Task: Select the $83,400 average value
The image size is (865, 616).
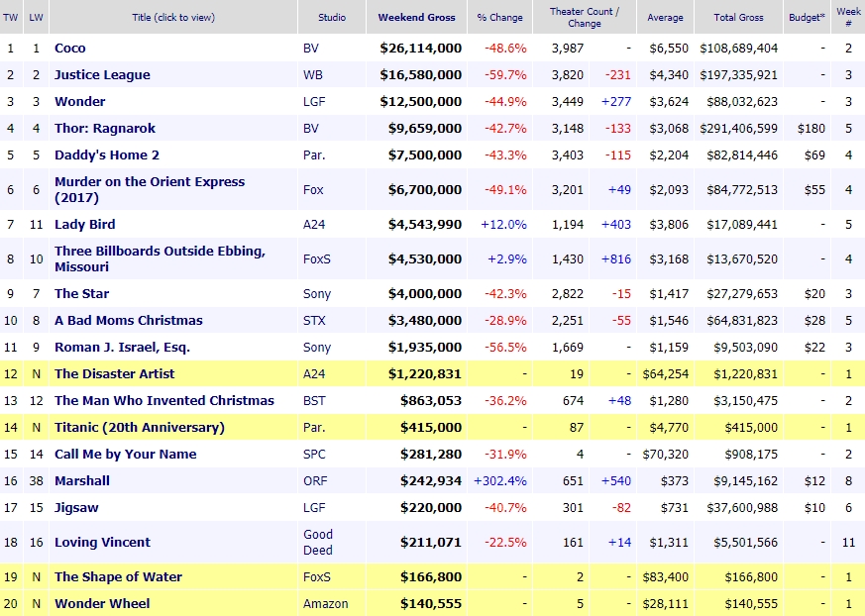Action: pyautogui.click(x=665, y=576)
